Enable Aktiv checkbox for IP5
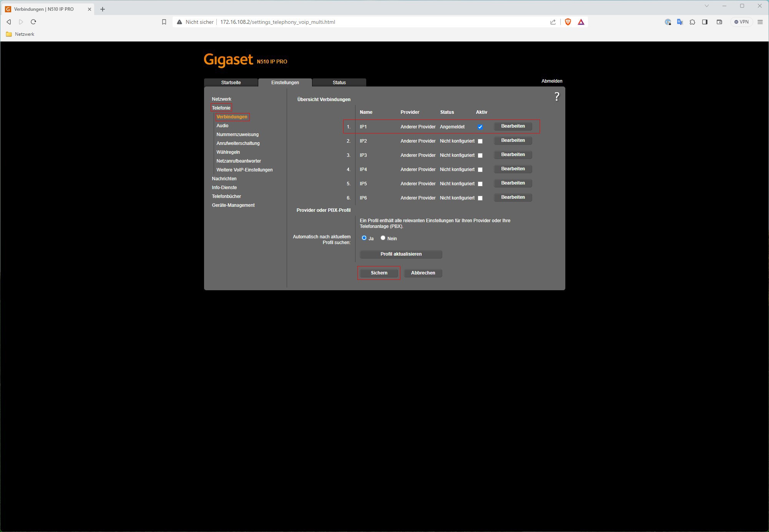This screenshot has height=532, width=769. (480, 184)
